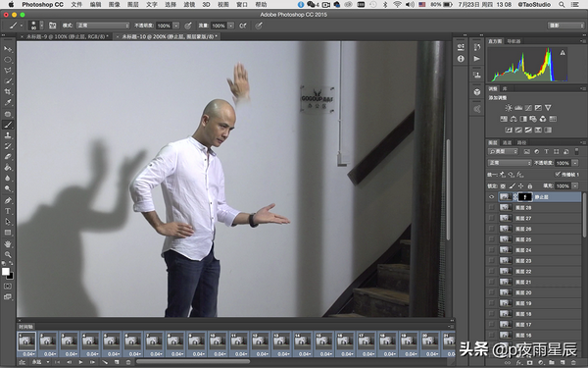The image size is (588, 368).
Task: Select the Brush tool in the toolbox
Action: pos(8,125)
